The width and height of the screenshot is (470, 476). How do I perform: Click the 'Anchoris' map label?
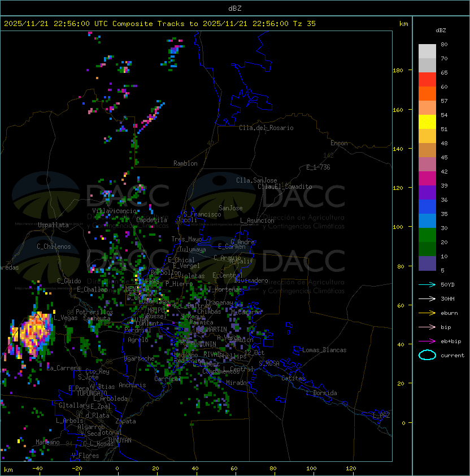point(132,385)
